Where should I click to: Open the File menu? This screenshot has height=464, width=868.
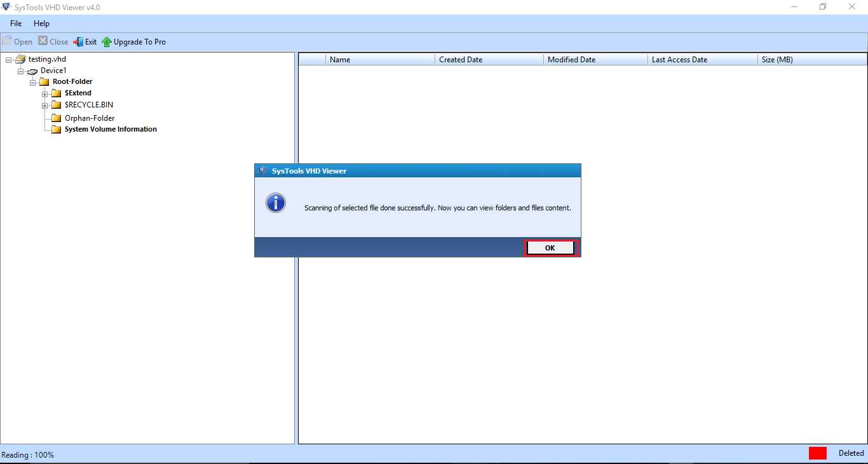[x=16, y=24]
